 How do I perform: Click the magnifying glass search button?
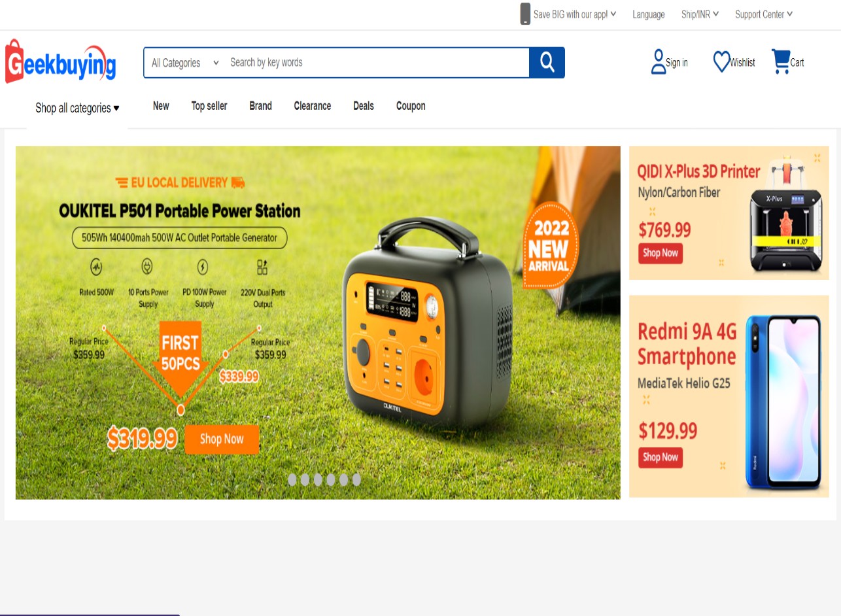[x=547, y=63]
